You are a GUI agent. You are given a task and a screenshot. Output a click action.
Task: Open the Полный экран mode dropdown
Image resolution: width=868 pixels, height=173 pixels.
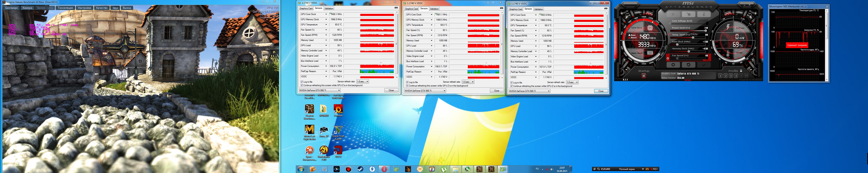point(643,169)
